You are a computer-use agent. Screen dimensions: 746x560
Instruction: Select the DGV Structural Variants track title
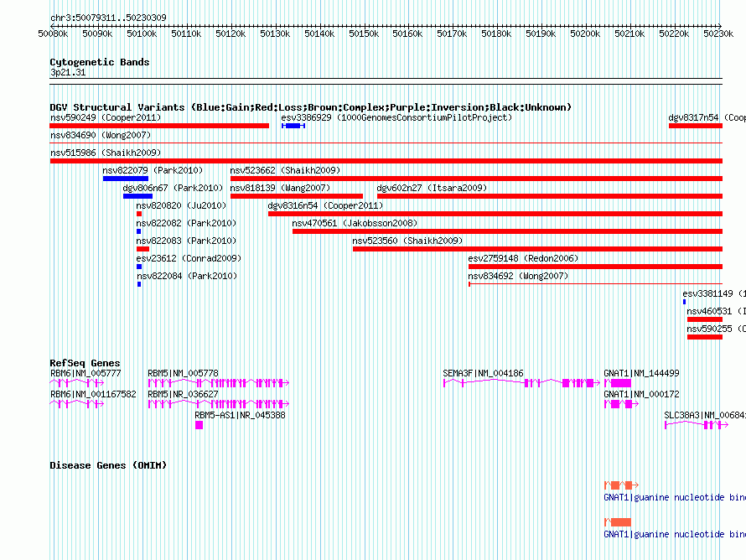pyautogui.click(x=310, y=107)
